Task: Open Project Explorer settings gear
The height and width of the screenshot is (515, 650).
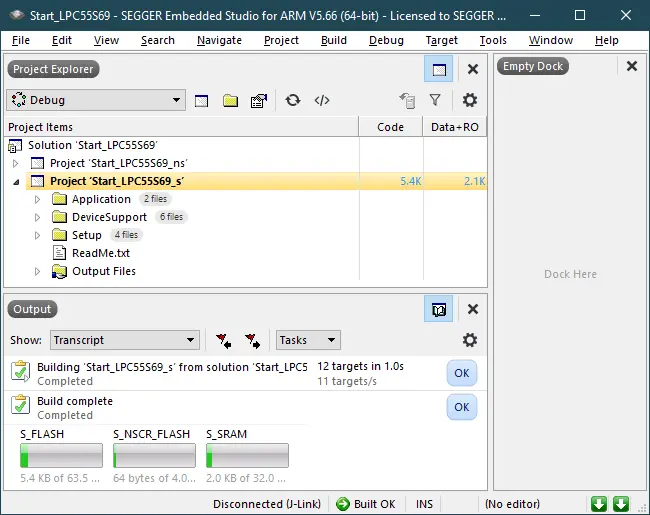Action: click(469, 100)
